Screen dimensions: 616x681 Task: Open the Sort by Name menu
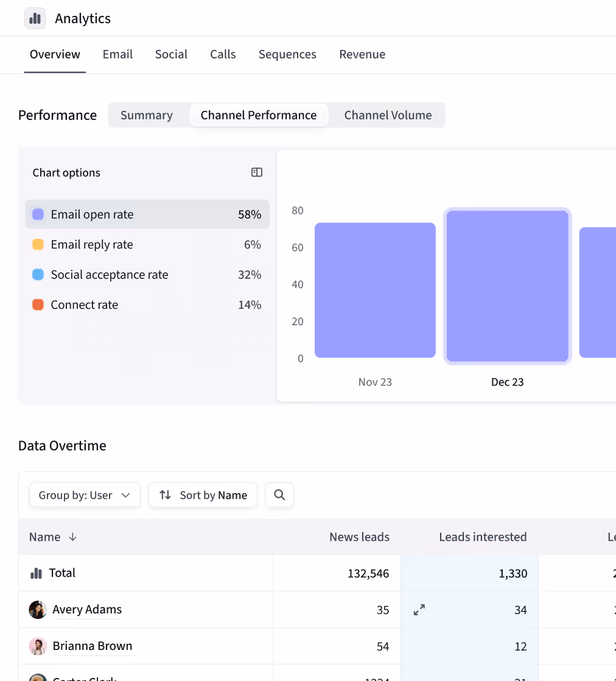click(203, 495)
